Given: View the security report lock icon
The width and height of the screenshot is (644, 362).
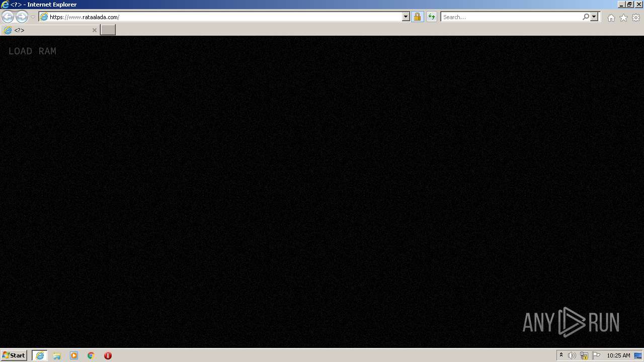Looking at the screenshot, I should (417, 17).
